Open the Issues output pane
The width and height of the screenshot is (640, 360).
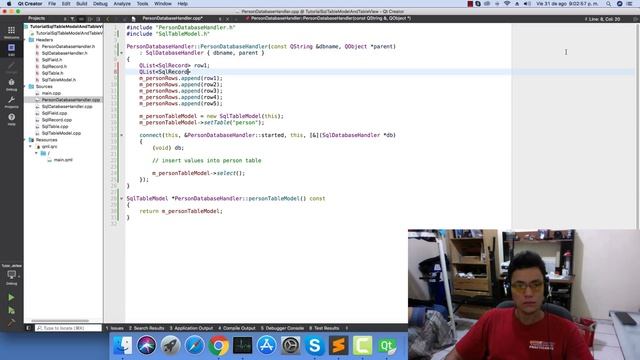(115, 328)
